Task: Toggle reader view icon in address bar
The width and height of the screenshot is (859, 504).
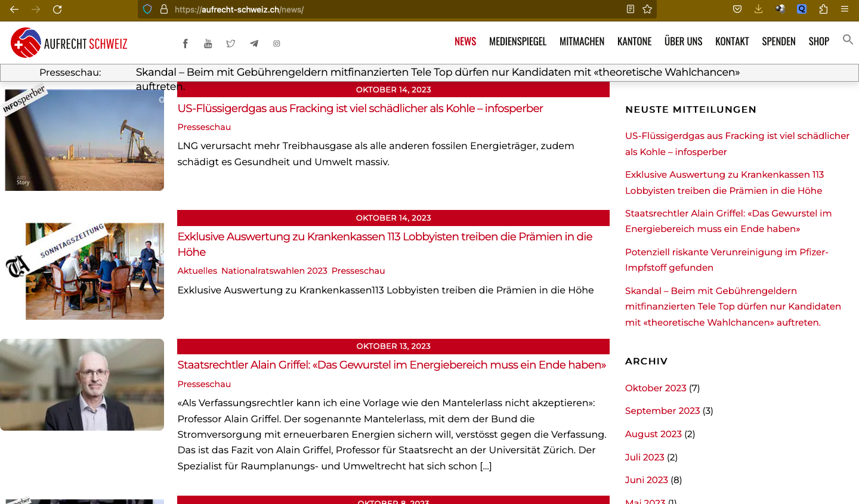Action: (631, 9)
